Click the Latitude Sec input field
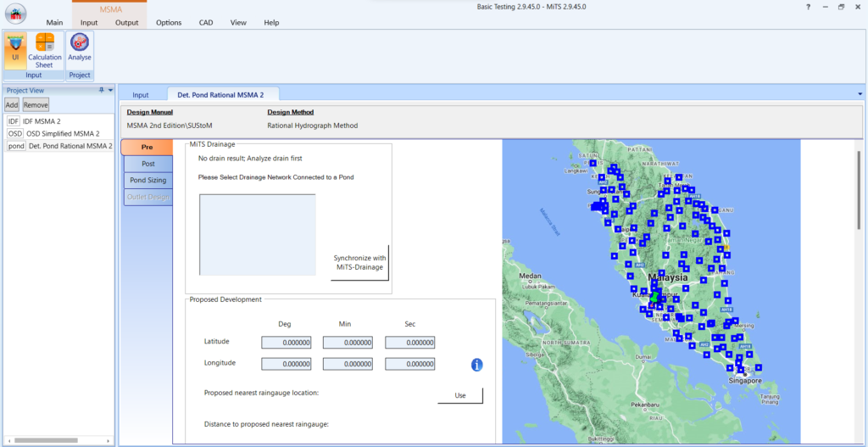This screenshot has height=447, width=868. pos(409,343)
